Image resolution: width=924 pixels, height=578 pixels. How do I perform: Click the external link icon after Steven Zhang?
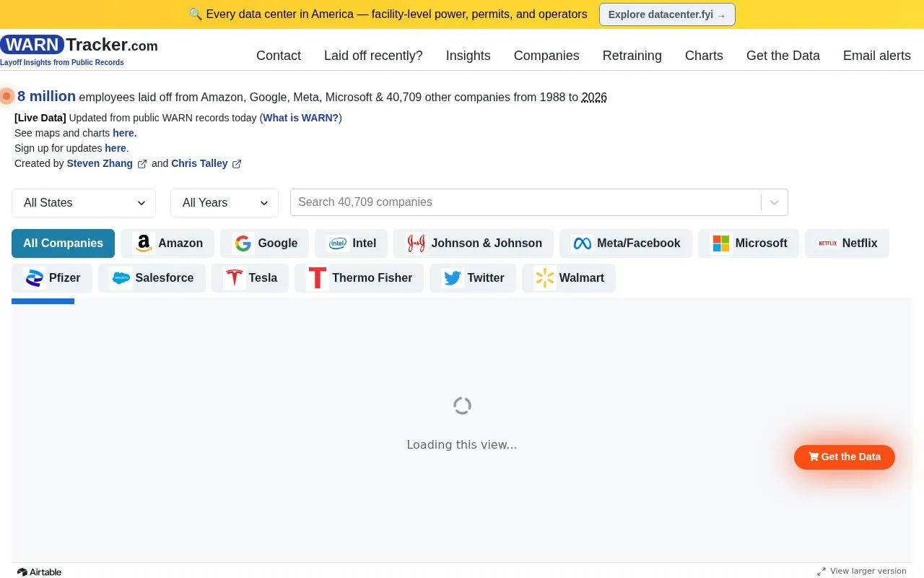[x=142, y=164]
